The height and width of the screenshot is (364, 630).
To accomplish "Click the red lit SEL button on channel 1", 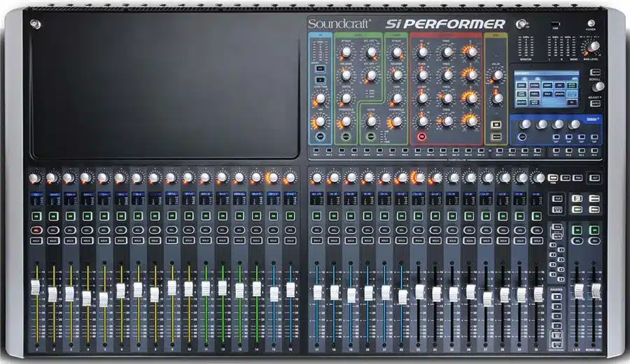I will [x=36, y=230].
